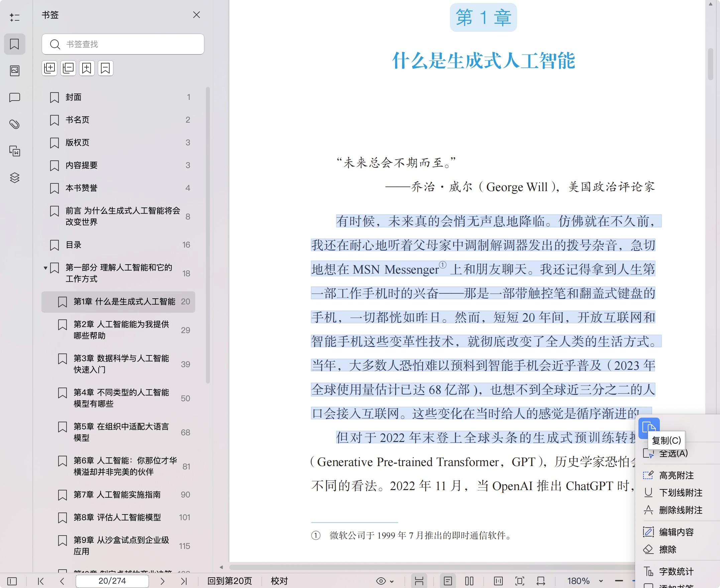Select the bookmark panel icon in sidebar

pos(15,44)
